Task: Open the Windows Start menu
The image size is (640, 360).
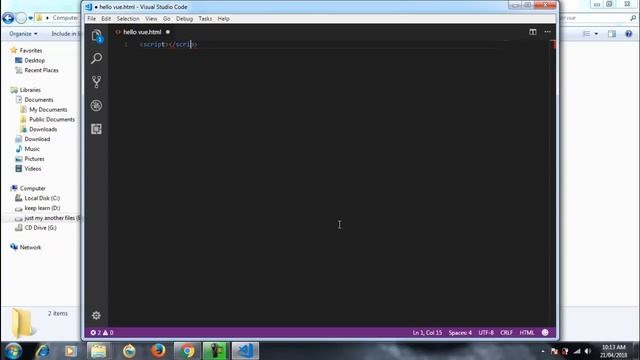Action: tap(13, 351)
